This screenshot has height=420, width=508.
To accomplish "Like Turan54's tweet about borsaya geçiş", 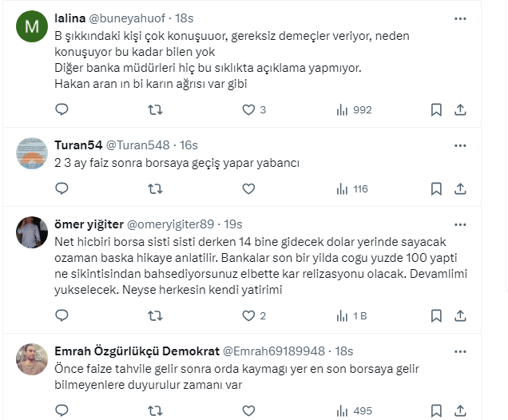I will (248, 189).
